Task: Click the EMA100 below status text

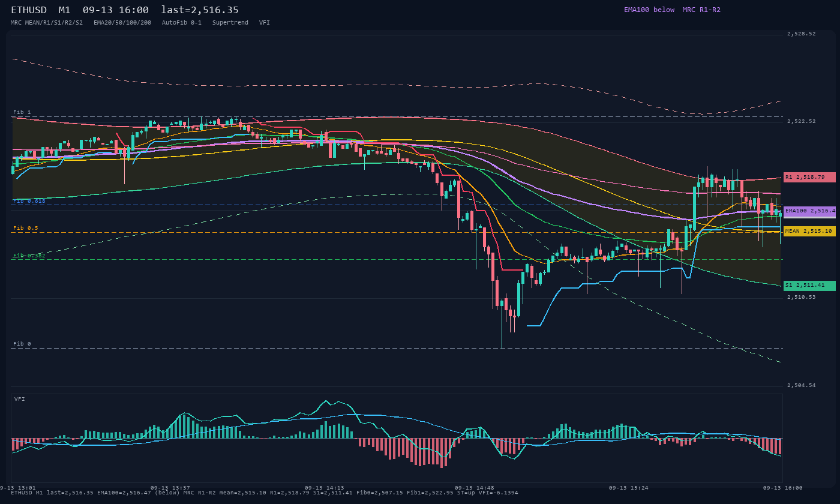Action: pyautogui.click(x=649, y=10)
